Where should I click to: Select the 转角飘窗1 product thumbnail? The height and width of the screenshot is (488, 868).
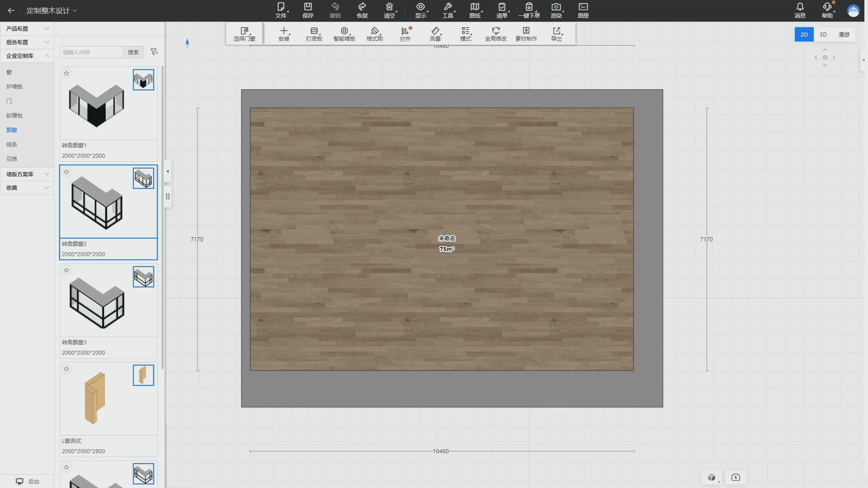coord(97,105)
